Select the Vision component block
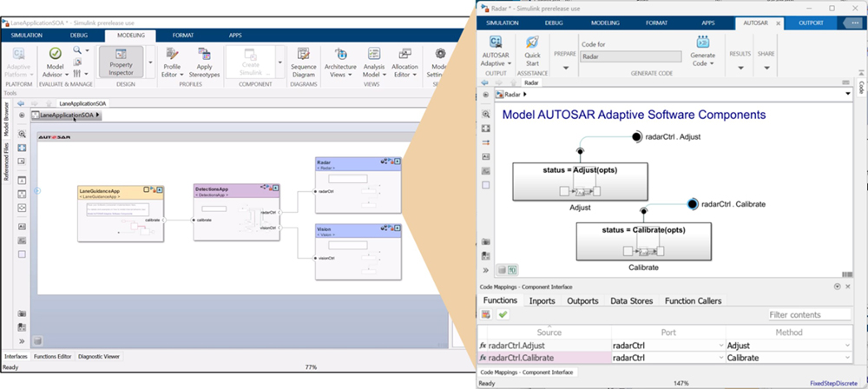Screen dimensions: 868x389 tap(358, 252)
